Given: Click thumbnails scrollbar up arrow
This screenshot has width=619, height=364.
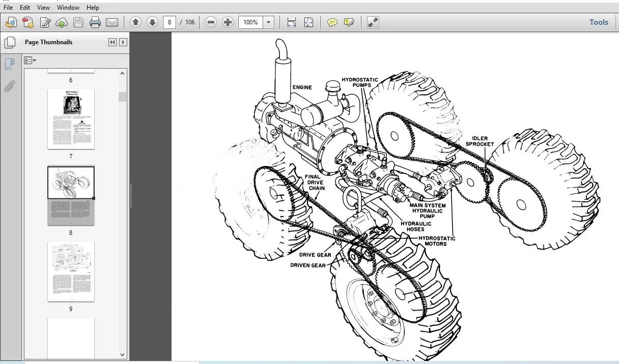Looking at the screenshot, I should pyautogui.click(x=123, y=73).
